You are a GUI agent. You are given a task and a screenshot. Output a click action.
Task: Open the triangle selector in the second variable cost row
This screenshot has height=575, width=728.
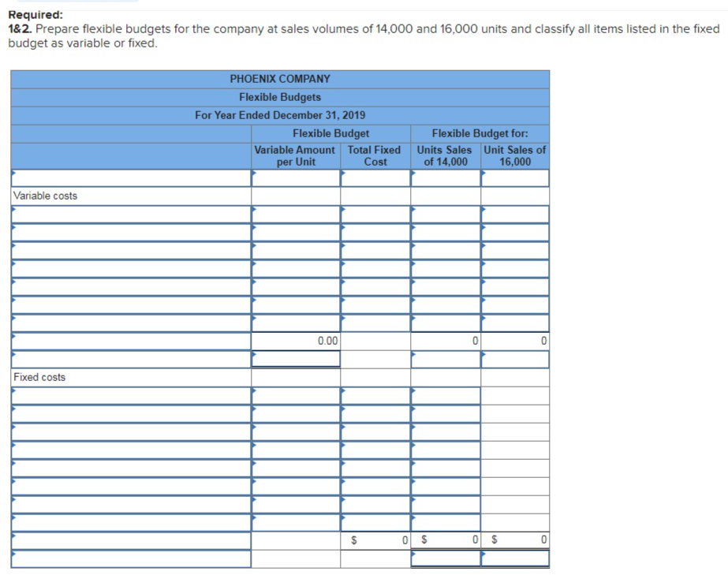click(13, 230)
